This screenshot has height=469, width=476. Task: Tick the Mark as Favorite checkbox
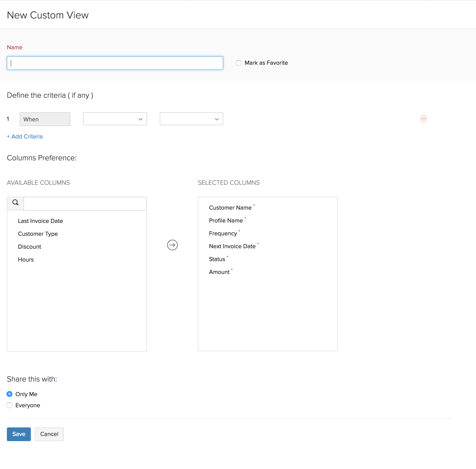238,63
